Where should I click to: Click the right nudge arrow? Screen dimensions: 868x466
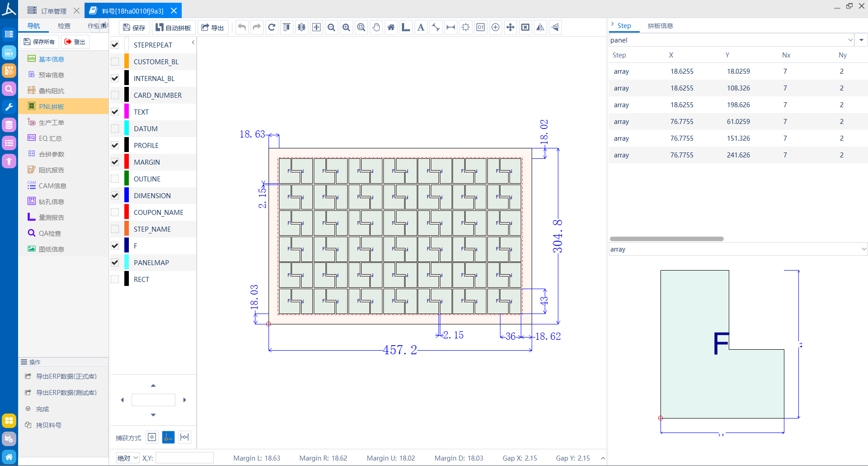pos(184,400)
